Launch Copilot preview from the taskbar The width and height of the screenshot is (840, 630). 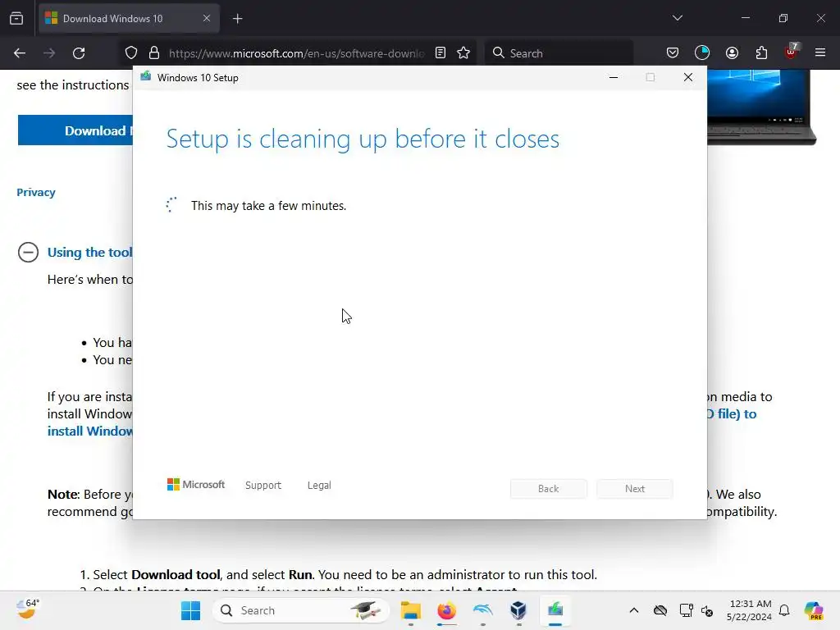814,610
